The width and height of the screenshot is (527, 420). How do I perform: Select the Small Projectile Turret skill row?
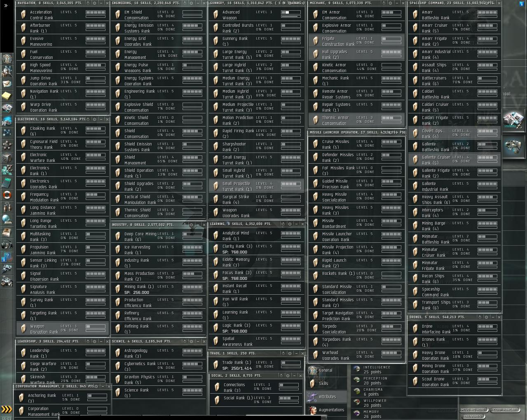pyautogui.click(x=257, y=186)
